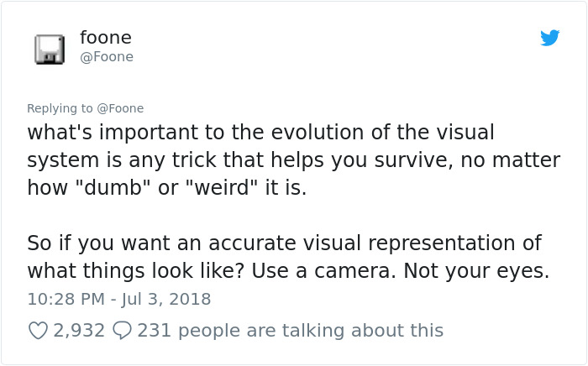Like the tweet with the heart icon
The width and height of the screenshot is (588, 366).
(x=39, y=331)
